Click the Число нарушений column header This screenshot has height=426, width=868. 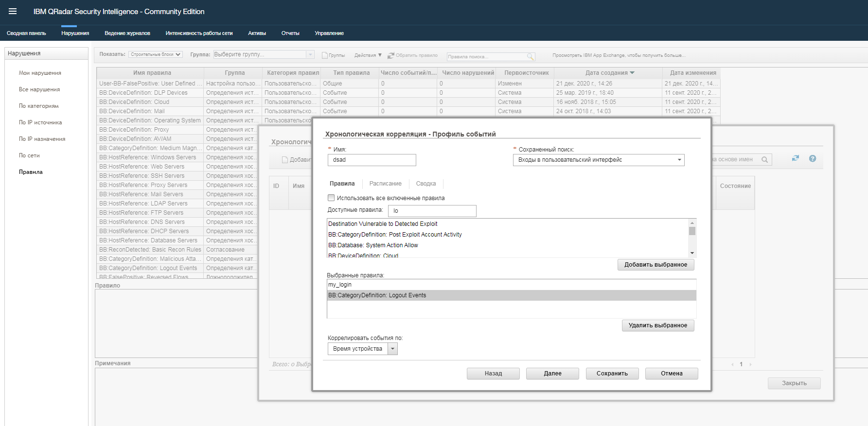coord(468,73)
